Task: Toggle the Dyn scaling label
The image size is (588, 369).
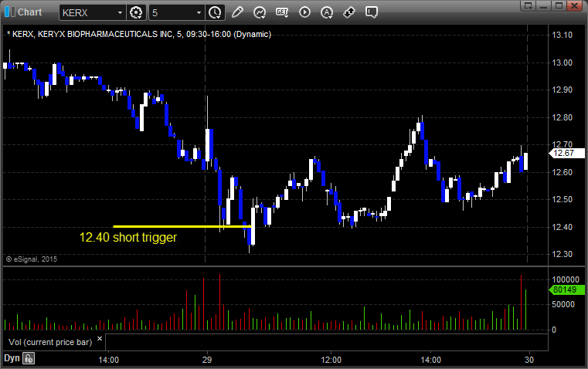Action: tap(12, 358)
